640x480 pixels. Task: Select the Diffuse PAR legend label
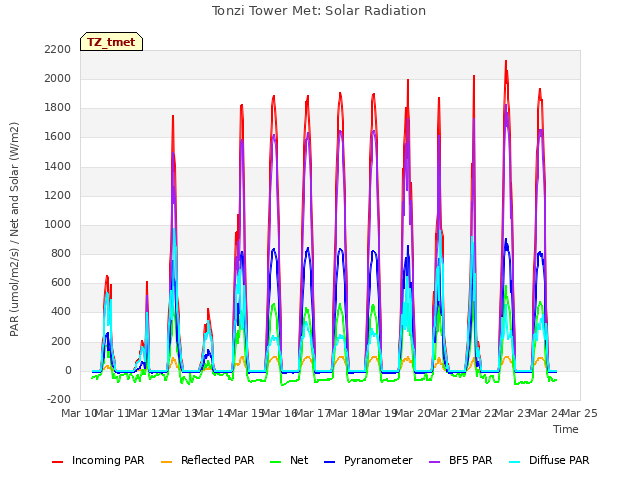559,460
